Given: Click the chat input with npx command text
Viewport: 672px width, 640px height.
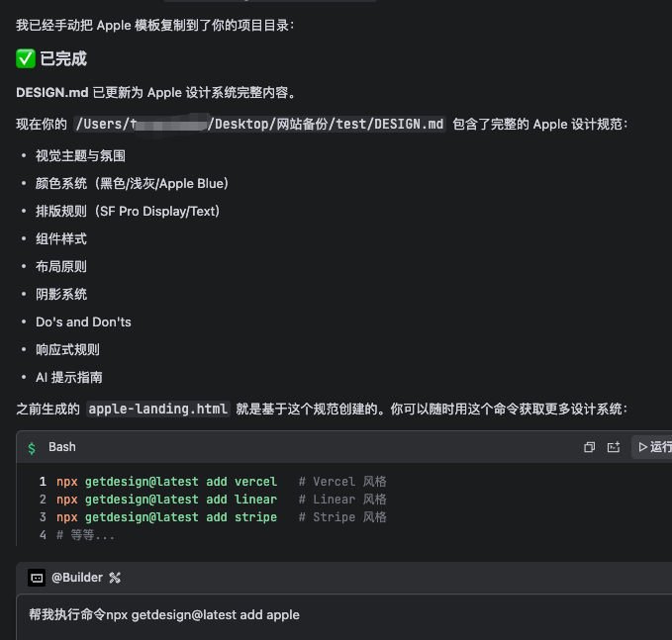Looking at the screenshot, I should tap(297, 615).
